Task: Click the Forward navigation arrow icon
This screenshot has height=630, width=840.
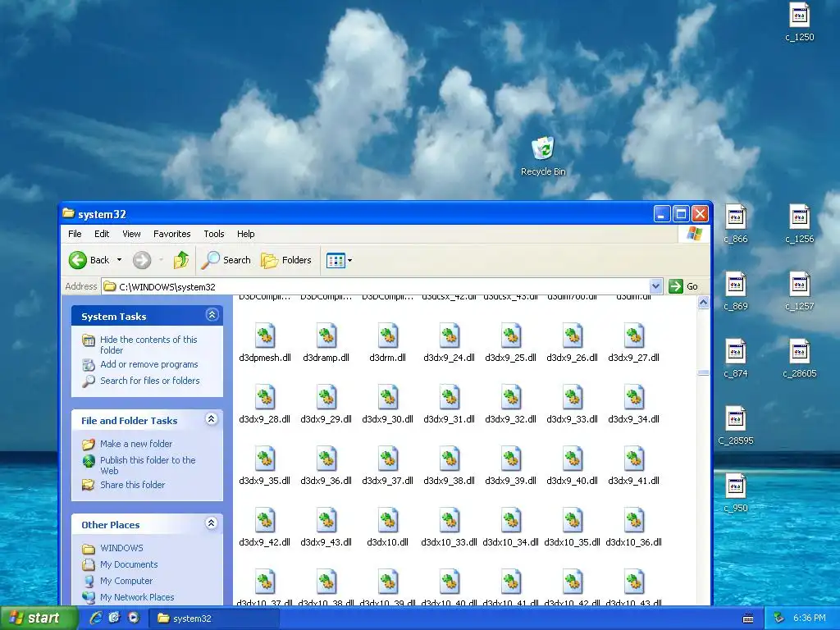Action: (142, 260)
